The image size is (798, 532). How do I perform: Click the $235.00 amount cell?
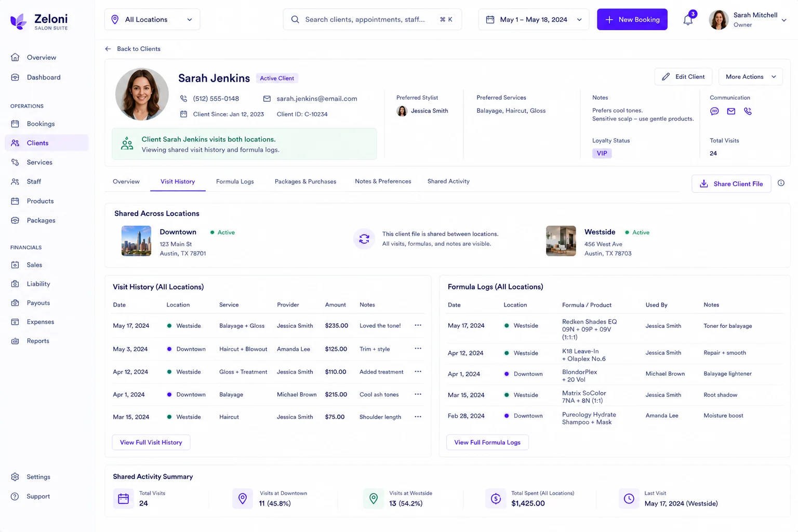[x=337, y=326]
